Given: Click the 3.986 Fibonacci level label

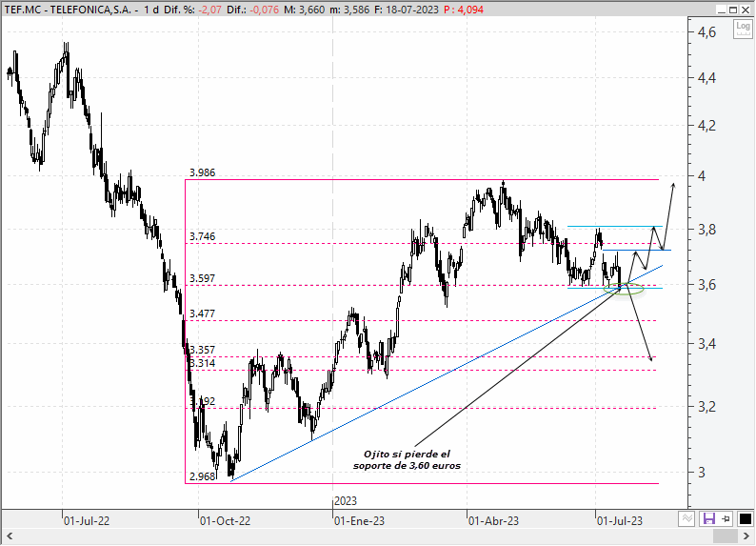Looking at the screenshot, I should click(203, 172).
